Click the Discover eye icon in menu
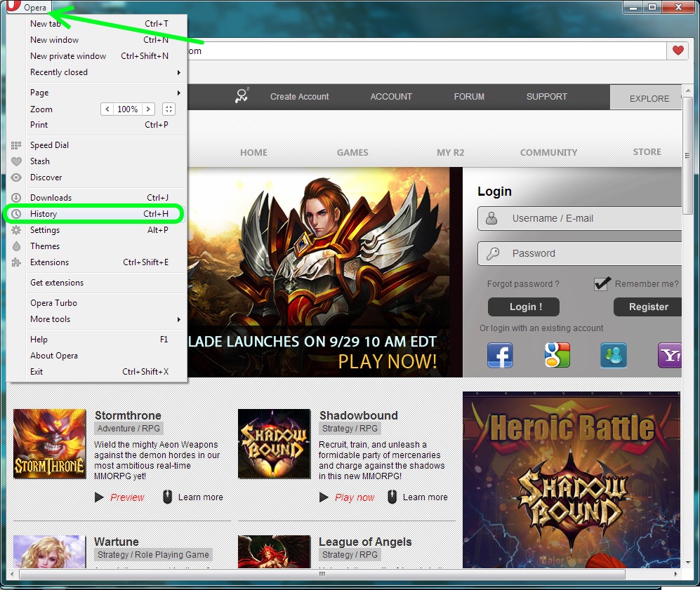Image resolution: width=700 pixels, height=590 pixels. click(16, 177)
